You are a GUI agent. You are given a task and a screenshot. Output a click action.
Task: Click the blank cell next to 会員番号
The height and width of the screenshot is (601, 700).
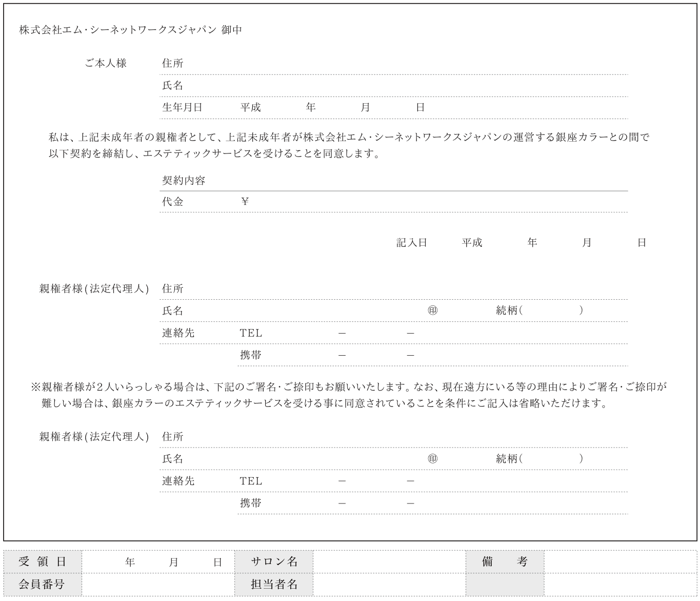158,584
